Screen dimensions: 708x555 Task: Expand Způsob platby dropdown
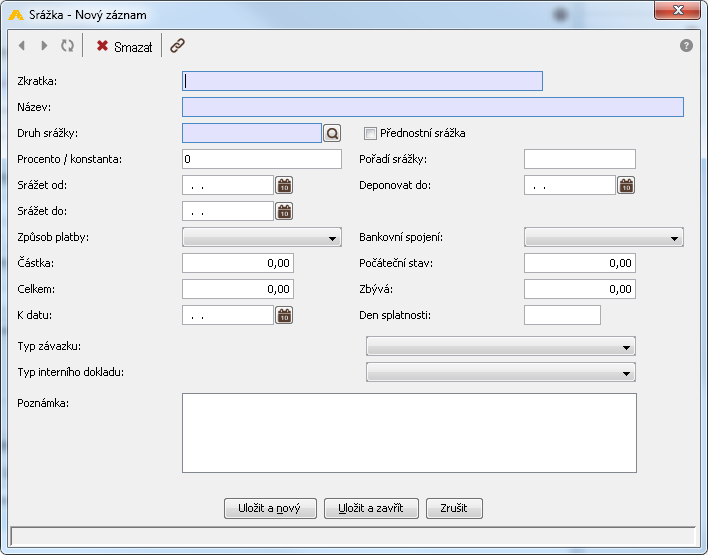262,237
